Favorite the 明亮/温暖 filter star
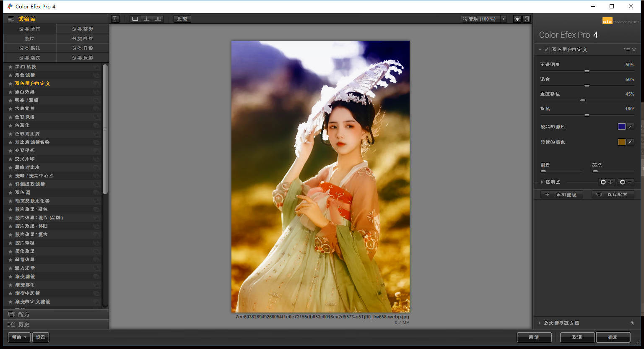 click(x=10, y=100)
